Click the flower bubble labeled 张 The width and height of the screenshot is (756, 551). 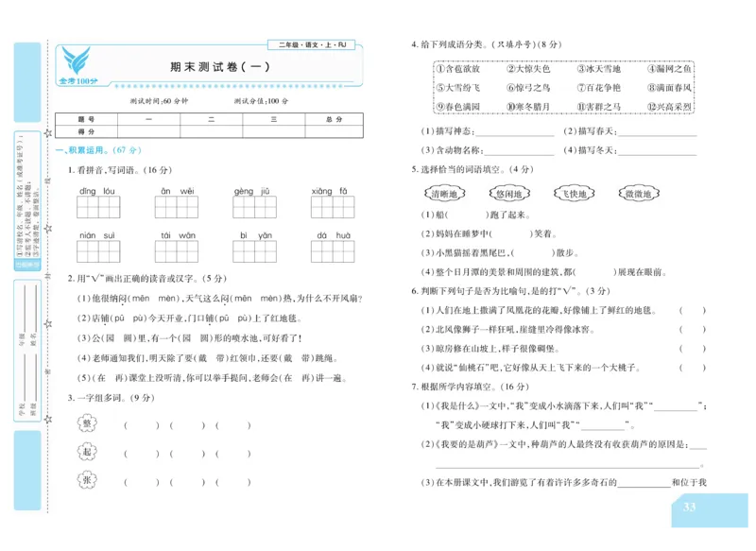[88, 479]
